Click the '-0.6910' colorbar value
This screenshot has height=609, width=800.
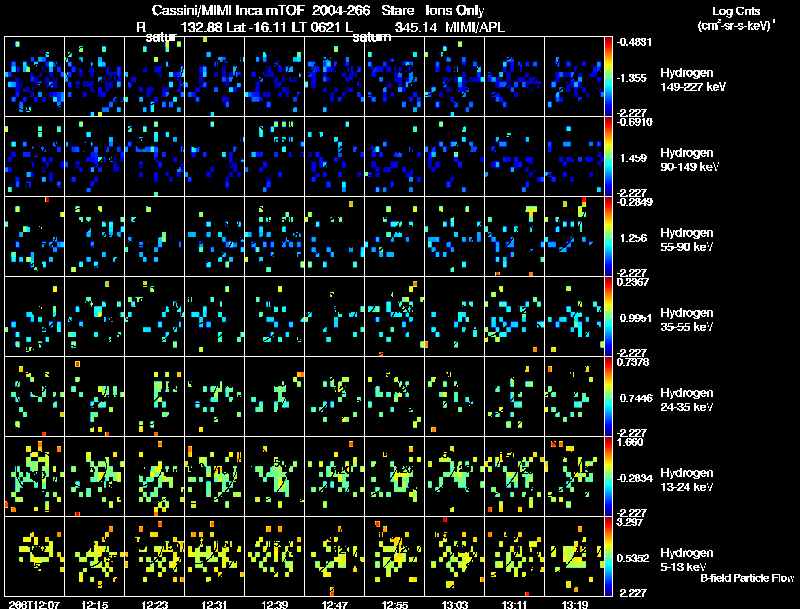coord(634,122)
